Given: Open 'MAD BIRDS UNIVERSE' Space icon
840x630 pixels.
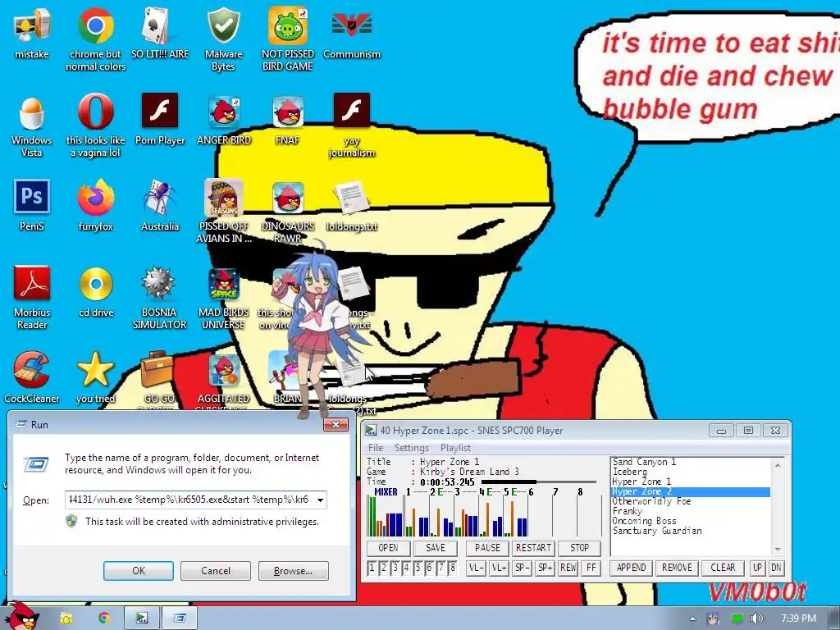Looking at the screenshot, I should pyautogui.click(x=223, y=284).
